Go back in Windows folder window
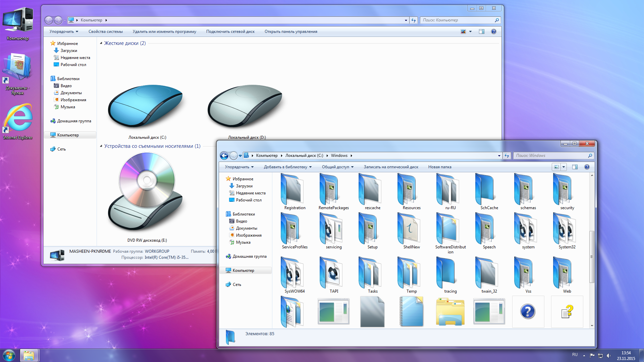This screenshot has height=362, width=644. click(x=224, y=156)
